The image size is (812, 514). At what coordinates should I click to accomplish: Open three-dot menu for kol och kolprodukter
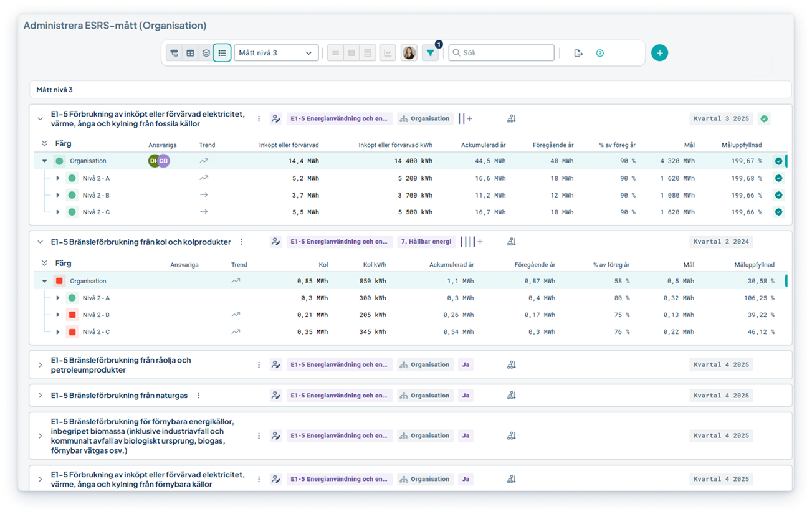pyautogui.click(x=242, y=242)
